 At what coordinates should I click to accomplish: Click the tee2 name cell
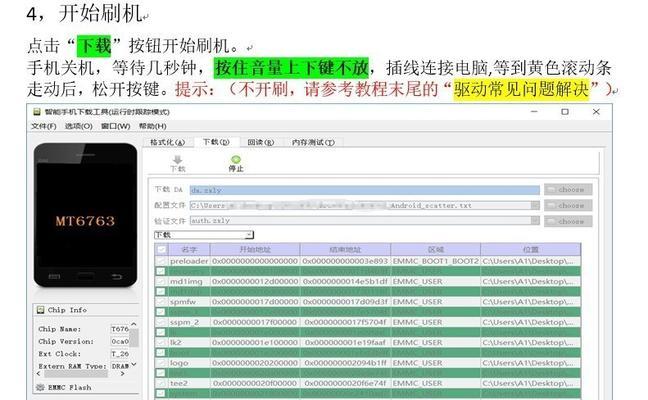189,383
